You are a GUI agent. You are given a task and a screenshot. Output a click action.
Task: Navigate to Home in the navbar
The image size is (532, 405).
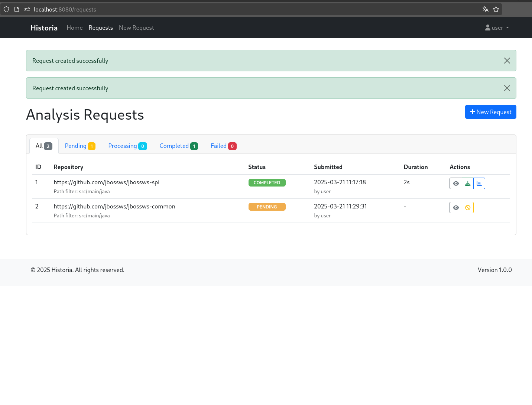(x=75, y=27)
